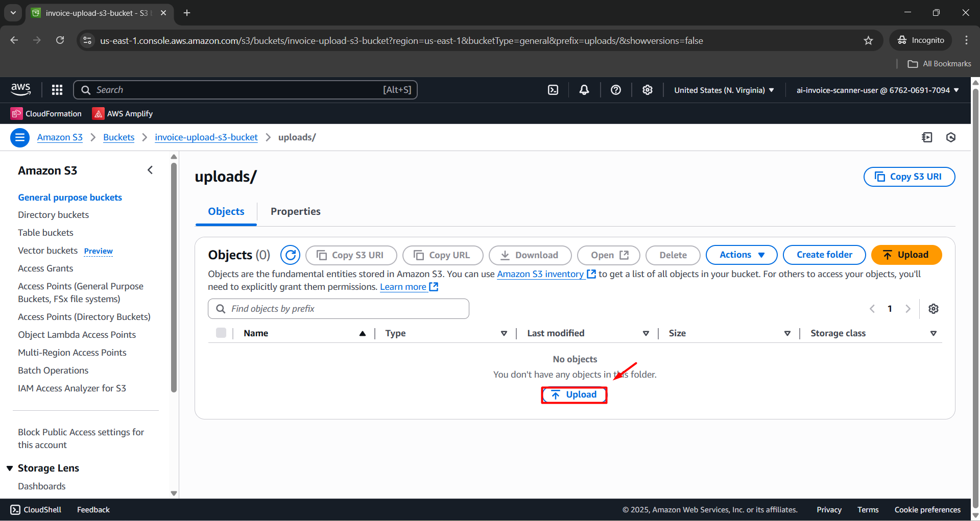Expand the Actions dropdown

pos(741,255)
